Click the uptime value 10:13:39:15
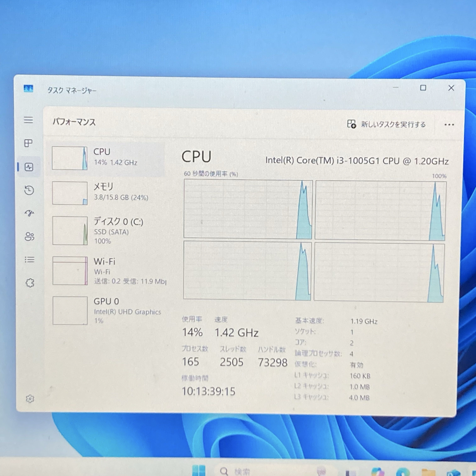476x476 pixels. coord(208,391)
